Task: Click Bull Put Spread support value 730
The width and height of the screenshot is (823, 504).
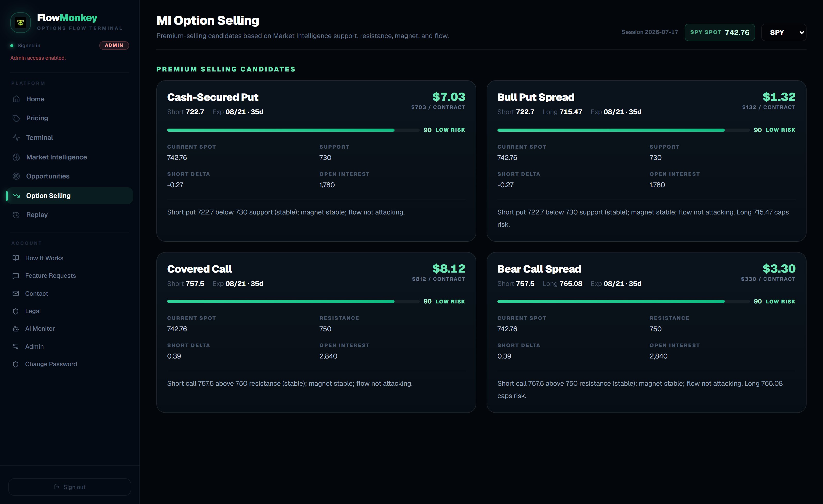Action: pyautogui.click(x=655, y=158)
